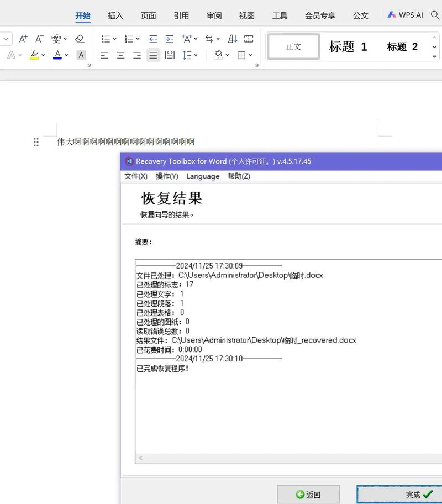Viewport: 442px width, 504px height.
Task: Click the 返回 button
Action: click(308, 495)
